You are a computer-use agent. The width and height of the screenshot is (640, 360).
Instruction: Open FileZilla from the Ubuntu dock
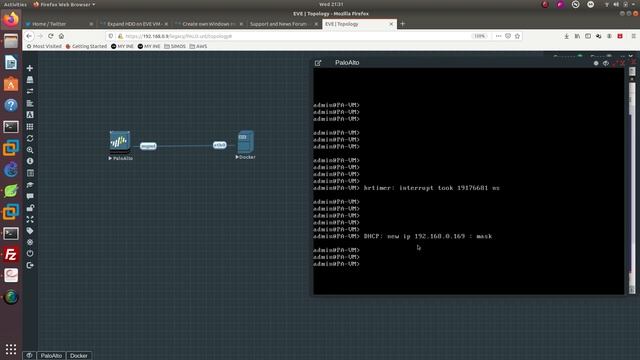11,255
